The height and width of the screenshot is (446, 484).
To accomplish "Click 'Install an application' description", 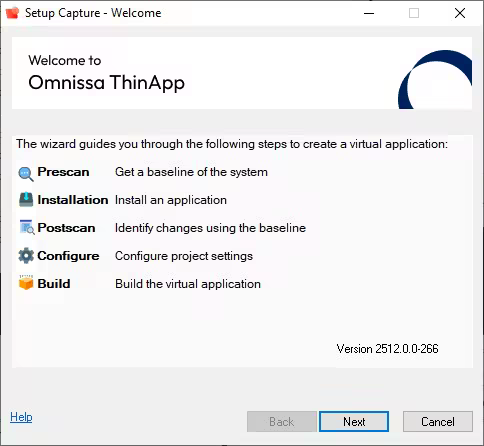I will (x=171, y=200).
